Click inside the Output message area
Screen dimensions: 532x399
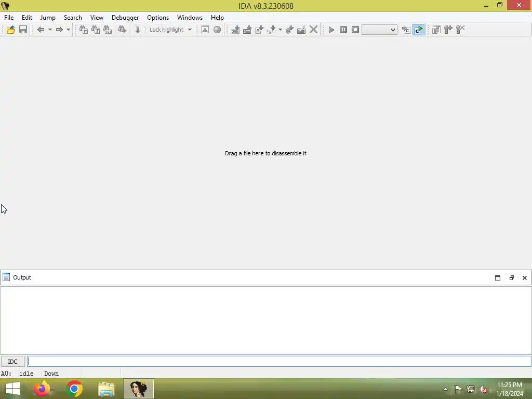[x=265, y=320]
